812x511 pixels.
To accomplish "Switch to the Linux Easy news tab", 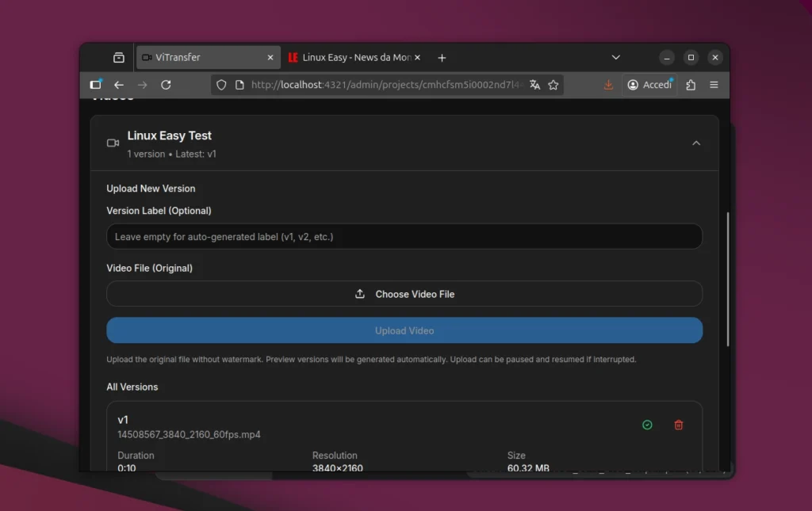I will pos(354,57).
